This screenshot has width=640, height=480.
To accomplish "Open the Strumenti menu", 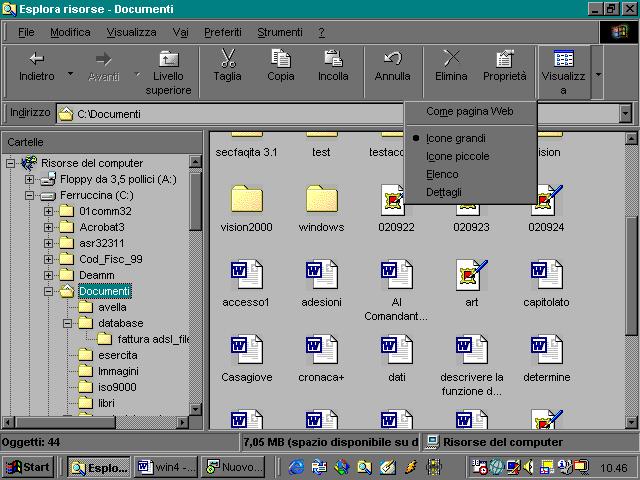I will [x=280, y=32].
